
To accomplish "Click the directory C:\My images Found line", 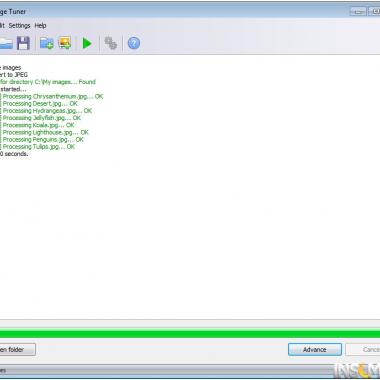I will 48,82.
